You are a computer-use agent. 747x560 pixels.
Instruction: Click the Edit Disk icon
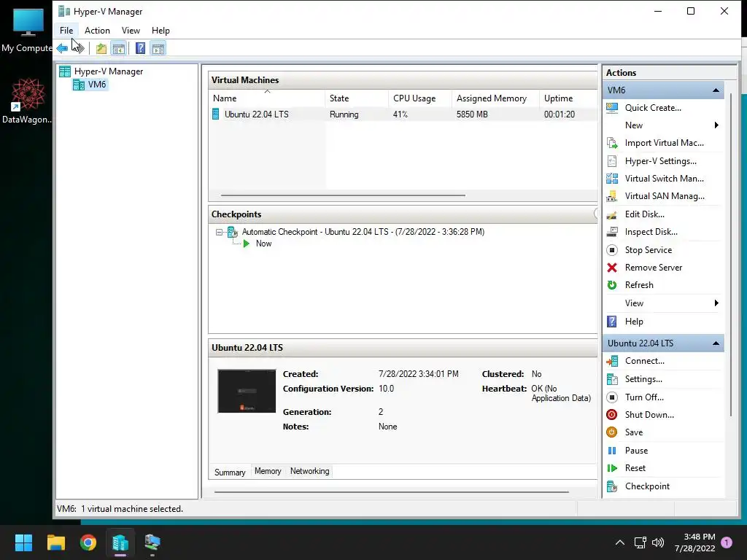612,214
